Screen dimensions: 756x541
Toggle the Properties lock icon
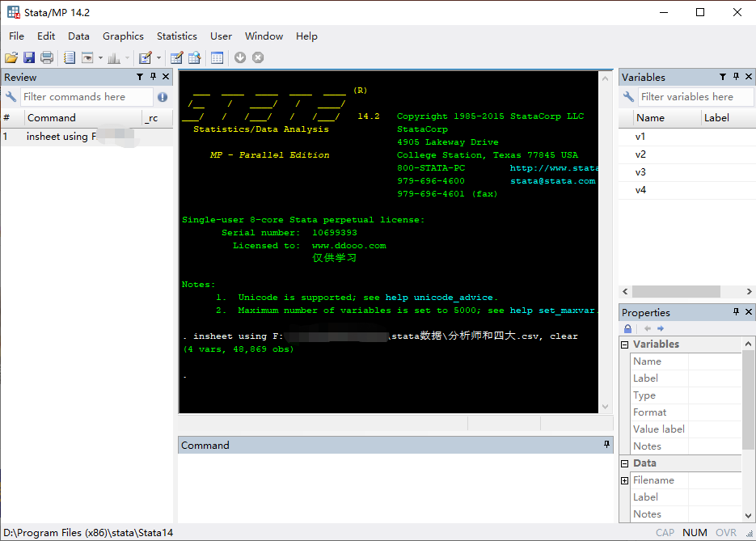point(627,328)
